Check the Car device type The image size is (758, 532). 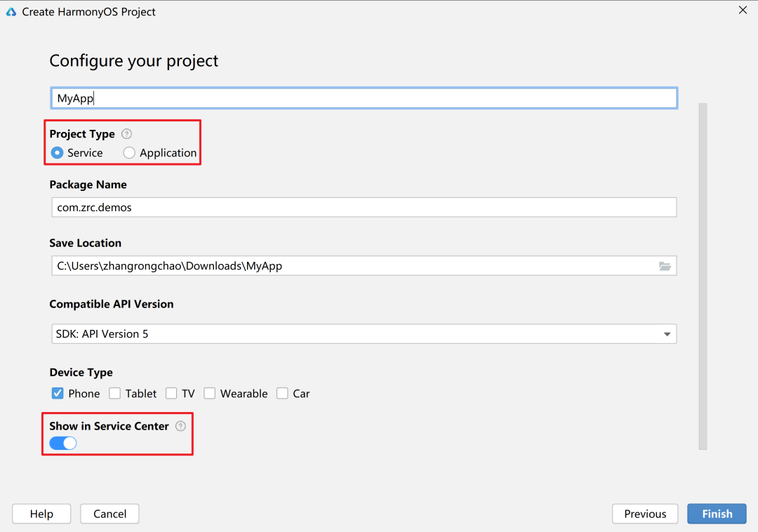click(x=282, y=394)
